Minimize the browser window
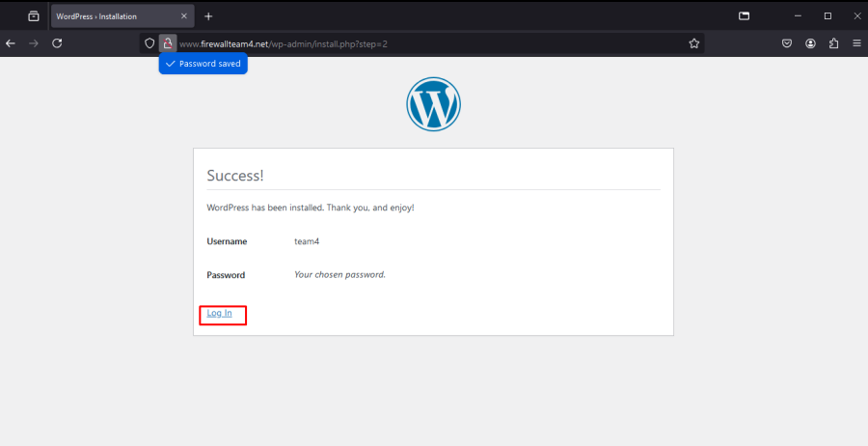The image size is (868, 446). tap(798, 16)
